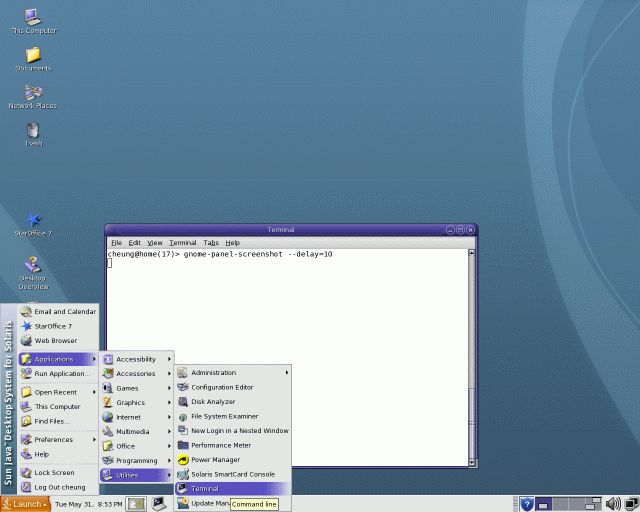Image resolution: width=640 pixels, height=512 pixels.
Task: Click the Terminal vertical scrollbar thumb
Action: click(472, 423)
